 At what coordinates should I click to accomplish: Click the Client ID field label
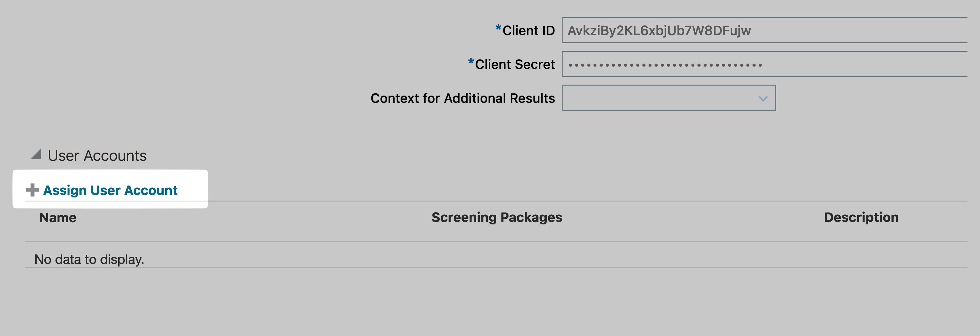click(x=528, y=30)
